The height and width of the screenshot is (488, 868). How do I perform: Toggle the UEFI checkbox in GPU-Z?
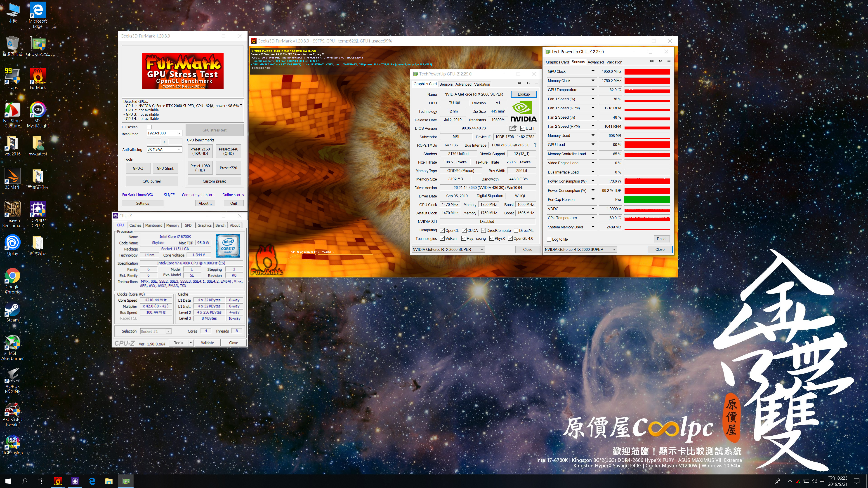(x=522, y=128)
